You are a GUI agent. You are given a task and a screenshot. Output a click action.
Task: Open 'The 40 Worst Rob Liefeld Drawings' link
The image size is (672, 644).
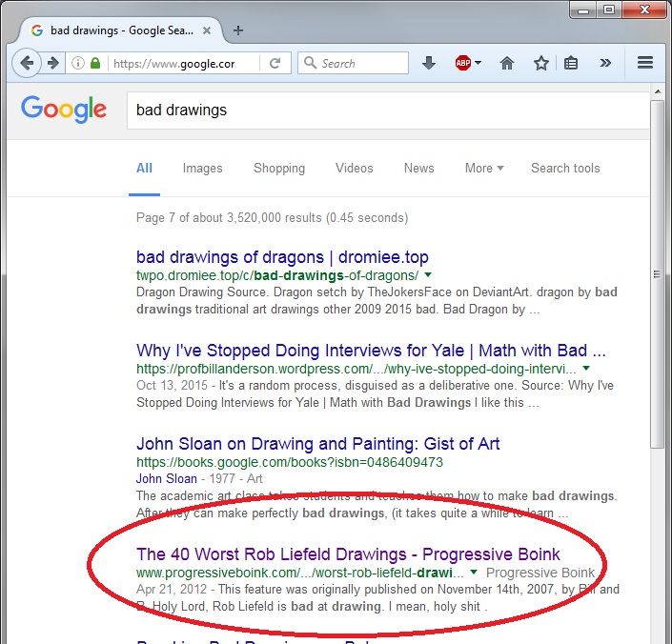coord(348,553)
